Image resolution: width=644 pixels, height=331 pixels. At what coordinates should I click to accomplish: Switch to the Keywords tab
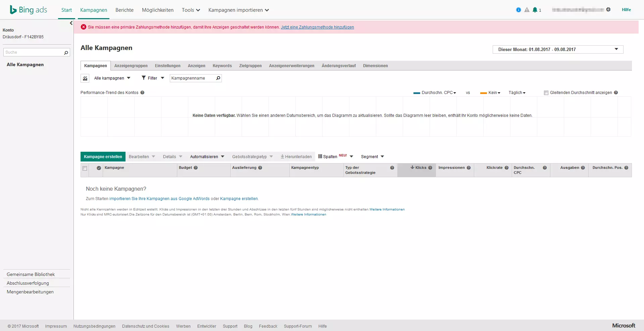pos(222,66)
